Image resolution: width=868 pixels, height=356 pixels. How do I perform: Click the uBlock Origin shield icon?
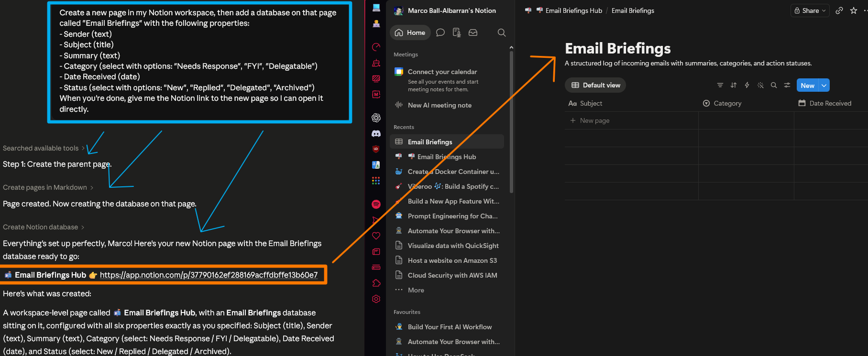pos(376,149)
